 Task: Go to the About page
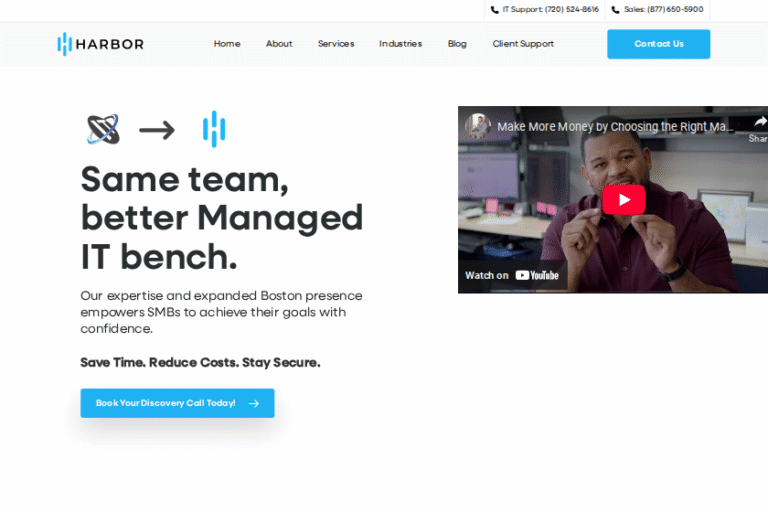[279, 44]
